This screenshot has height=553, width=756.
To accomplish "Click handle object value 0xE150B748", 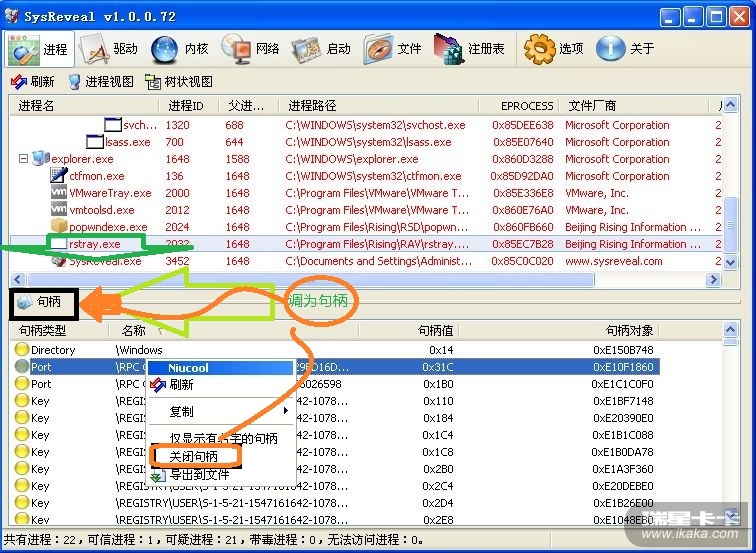I will [x=623, y=350].
